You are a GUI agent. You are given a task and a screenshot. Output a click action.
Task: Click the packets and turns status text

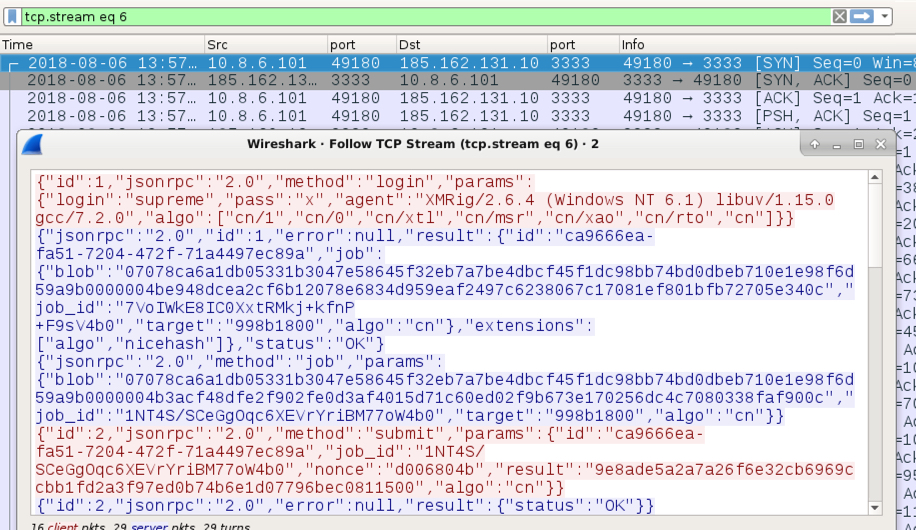[x=140, y=526]
